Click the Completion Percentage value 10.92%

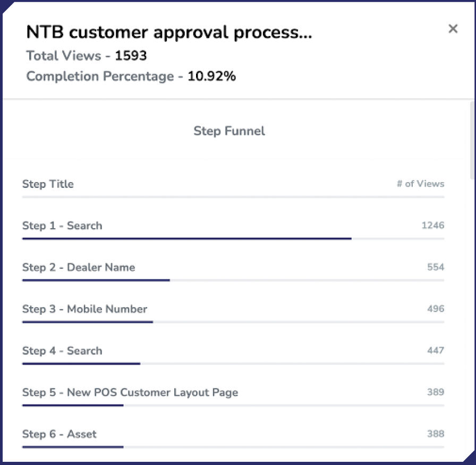[211, 76]
